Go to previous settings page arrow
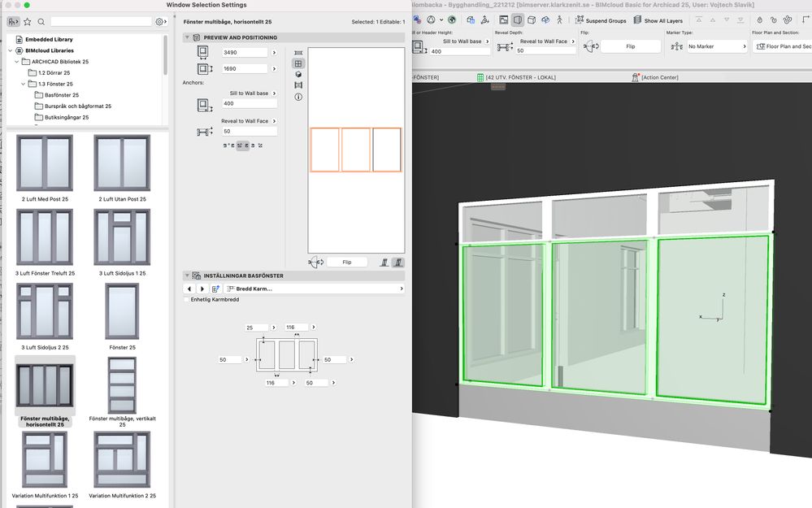The height and width of the screenshot is (508, 812). click(x=189, y=289)
